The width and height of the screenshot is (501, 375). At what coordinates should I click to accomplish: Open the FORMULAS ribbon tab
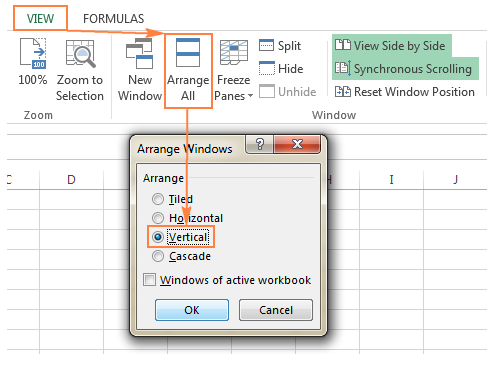tap(113, 19)
